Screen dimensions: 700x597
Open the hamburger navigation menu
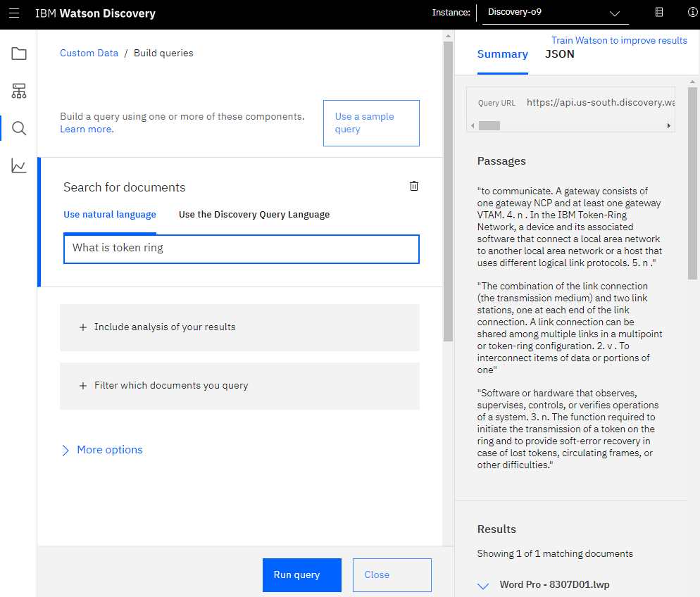[x=14, y=13]
